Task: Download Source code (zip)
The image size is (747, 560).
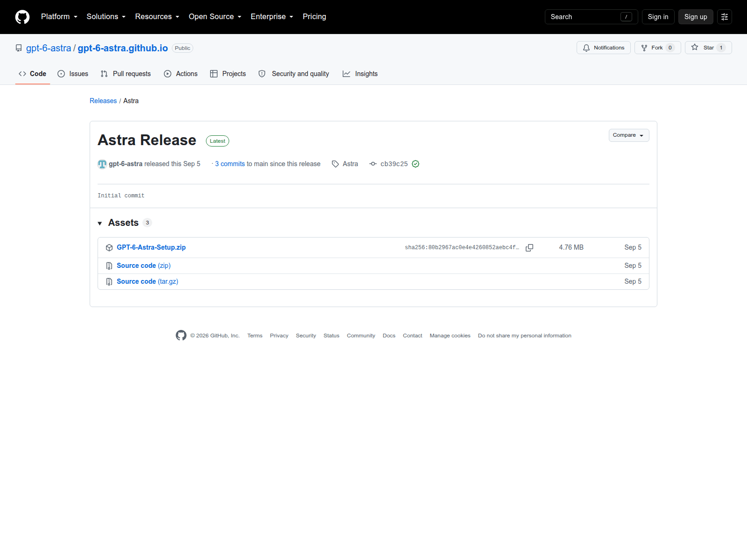Action: click(144, 266)
